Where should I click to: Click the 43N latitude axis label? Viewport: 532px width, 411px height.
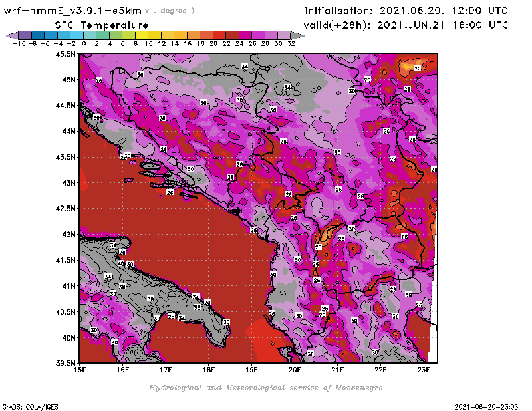tap(68, 183)
